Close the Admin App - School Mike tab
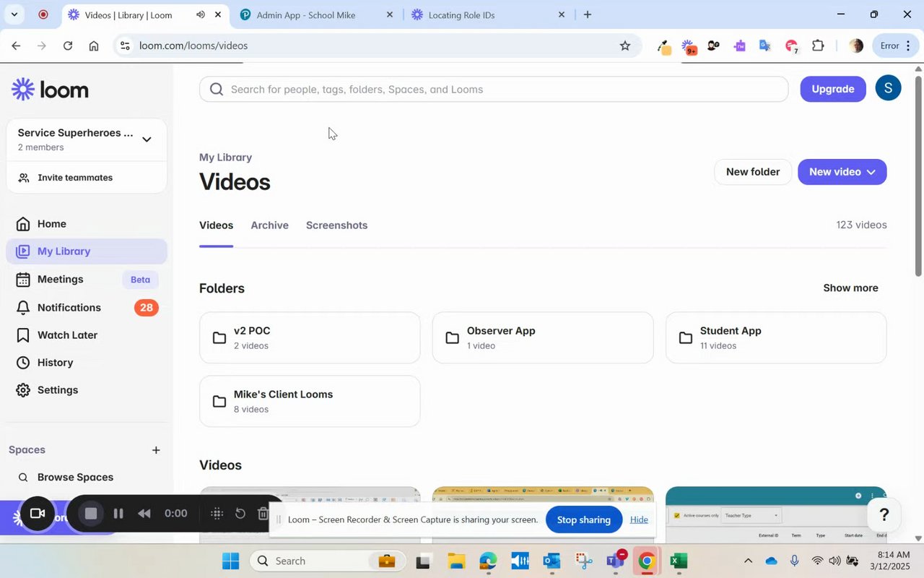The height and width of the screenshot is (578, 924). coord(390,14)
